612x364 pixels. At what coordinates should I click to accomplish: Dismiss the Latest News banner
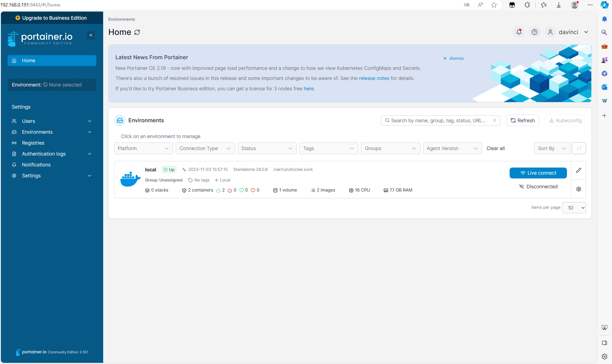coord(454,58)
